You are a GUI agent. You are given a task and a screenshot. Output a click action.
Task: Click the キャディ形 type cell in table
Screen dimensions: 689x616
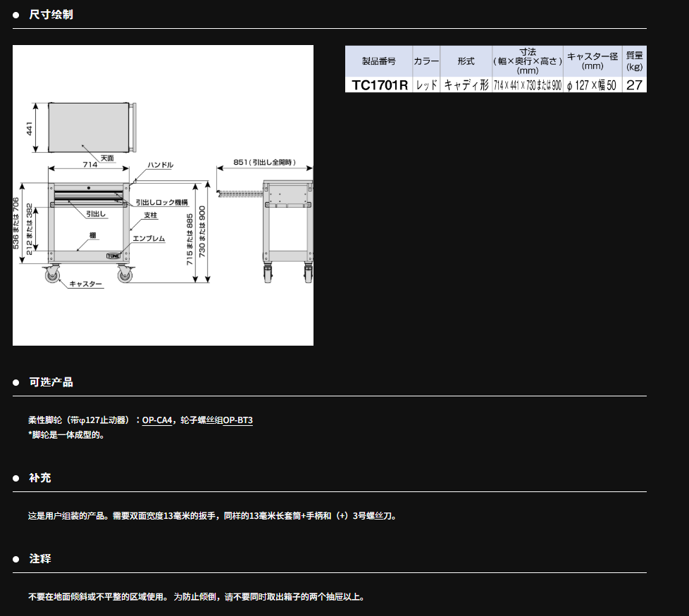click(x=466, y=85)
